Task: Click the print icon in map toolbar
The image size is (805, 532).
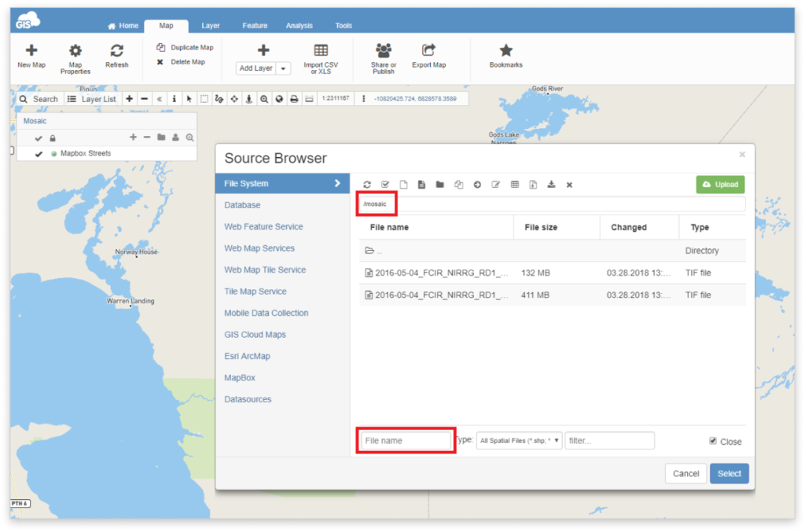Action: (x=294, y=99)
